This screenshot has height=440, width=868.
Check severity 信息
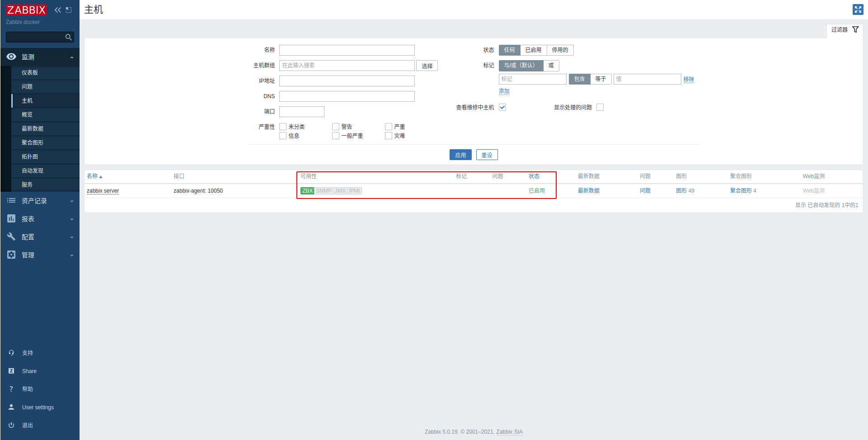click(x=283, y=136)
